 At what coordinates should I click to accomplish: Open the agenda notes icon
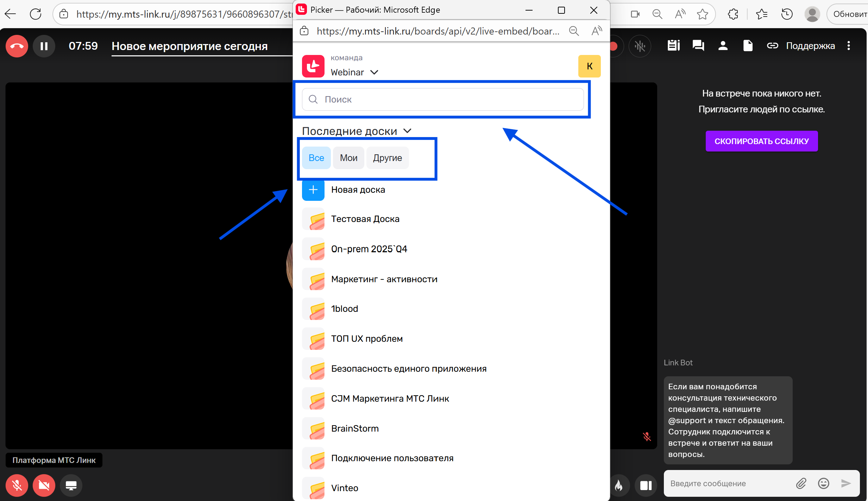coord(673,46)
